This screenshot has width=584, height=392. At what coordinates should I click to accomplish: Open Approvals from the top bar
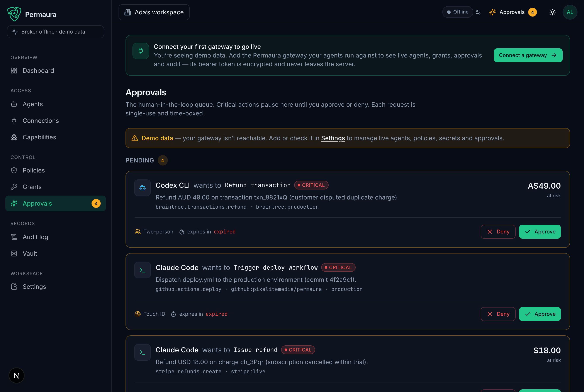tap(513, 12)
